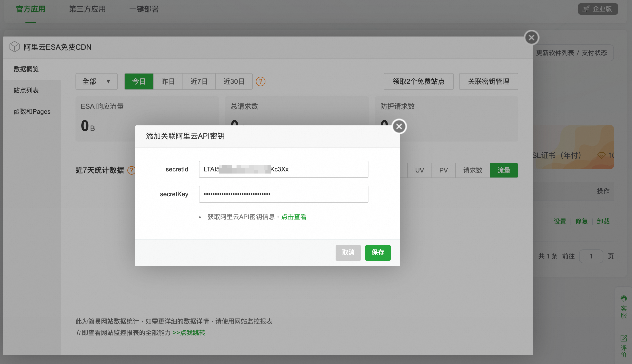Close the 阿里云ESA免费CDN panel X icon
Viewport: 632px width, 364px height.
coord(531,38)
